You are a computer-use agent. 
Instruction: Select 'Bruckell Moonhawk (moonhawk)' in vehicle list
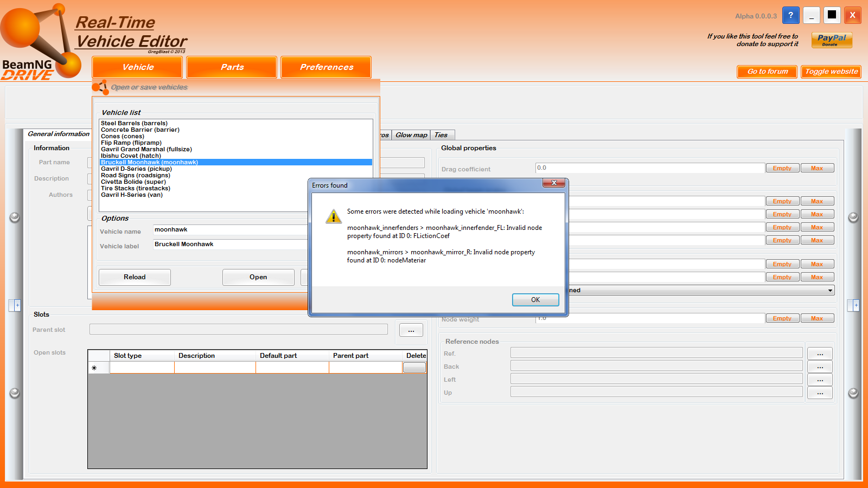[236, 162]
